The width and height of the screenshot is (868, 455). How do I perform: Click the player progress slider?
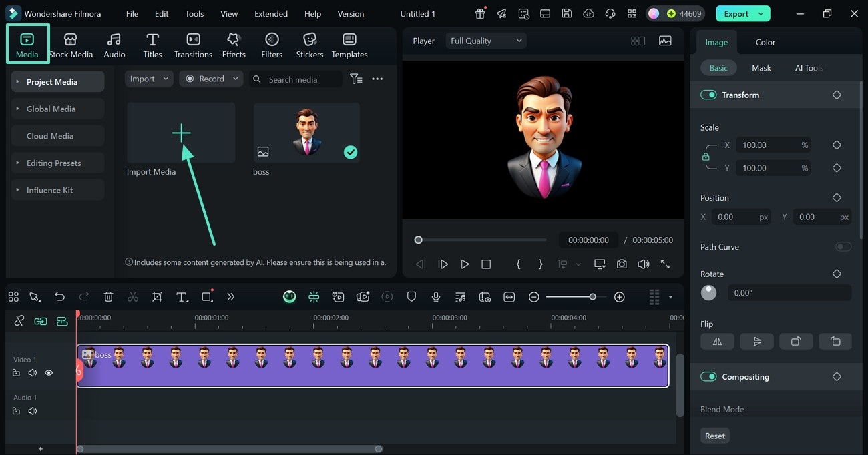[x=481, y=240]
